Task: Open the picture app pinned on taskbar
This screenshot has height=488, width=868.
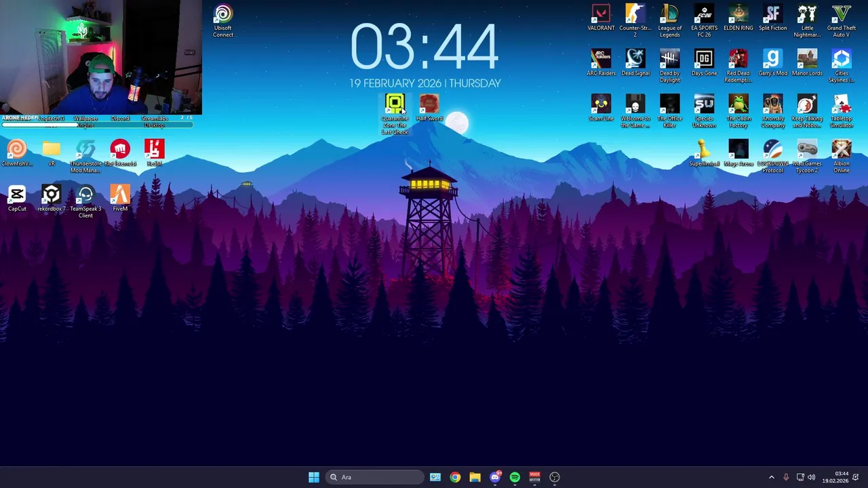Action: coord(435,477)
